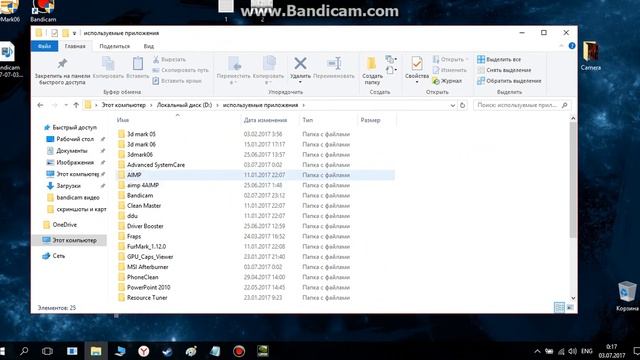Sort by Дата изменения column header
Viewport: 640px width, 360px height.
click(265, 120)
